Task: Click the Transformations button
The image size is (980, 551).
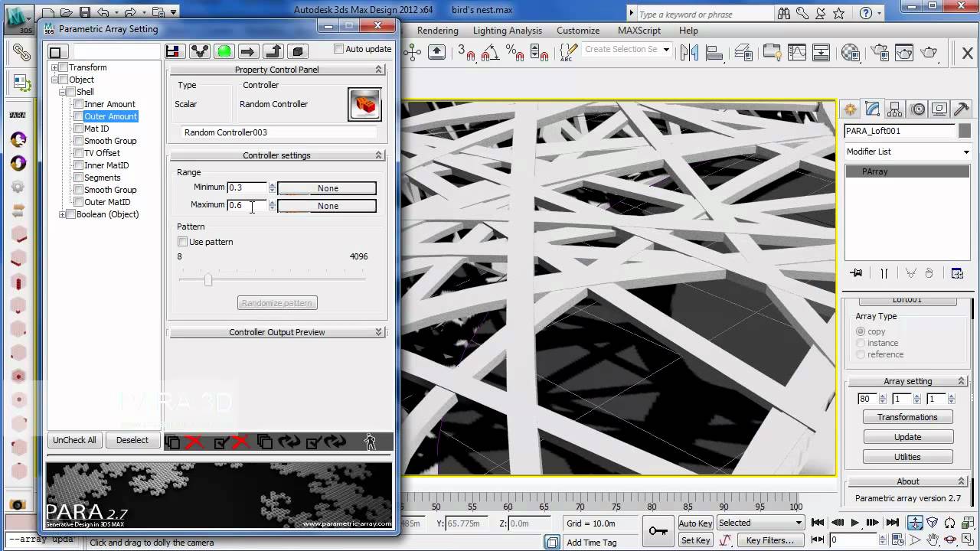Action: tap(907, 417)
